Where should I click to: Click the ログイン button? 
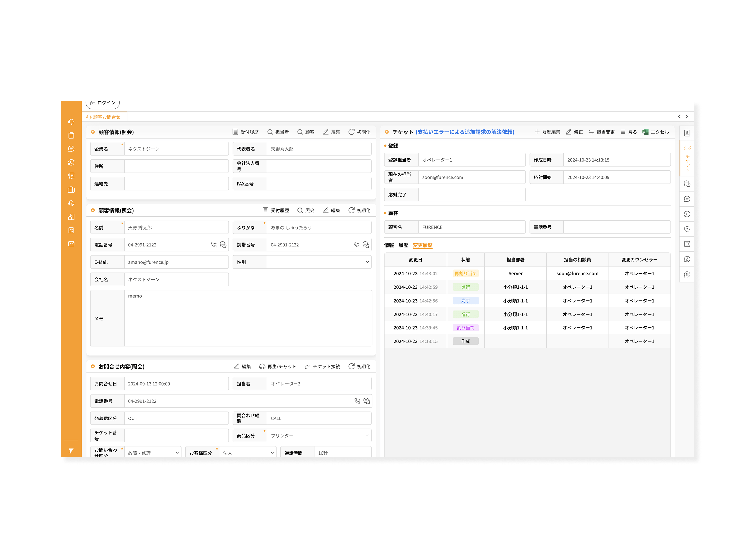click(x=103, y=103)
